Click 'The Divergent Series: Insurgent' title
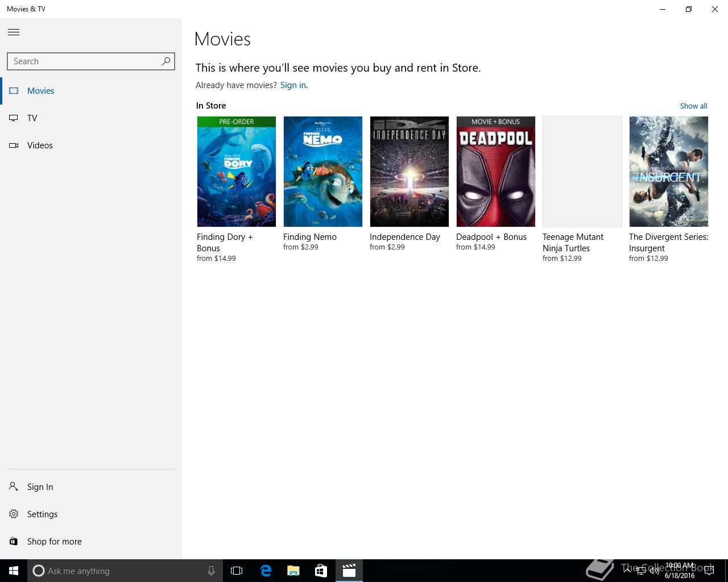Viewport: 728px width, 582px height. point(668,243)
